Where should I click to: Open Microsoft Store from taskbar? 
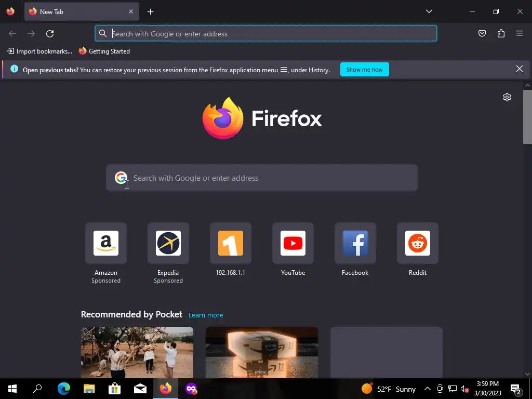(x=114, y=389)
